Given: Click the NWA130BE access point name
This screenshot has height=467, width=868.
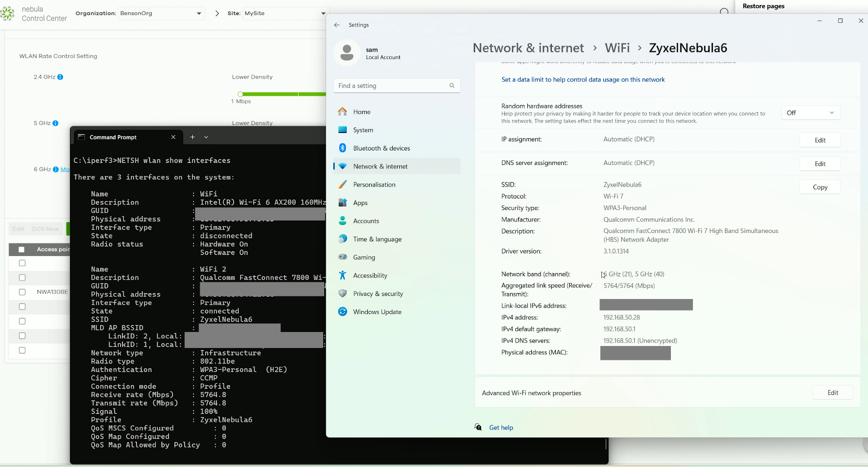Looking at the screenshot, I should [x=53, y=292].
